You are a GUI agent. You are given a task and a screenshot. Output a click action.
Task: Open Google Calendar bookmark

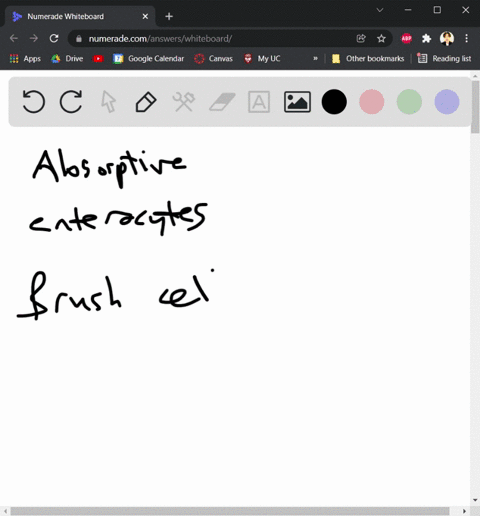pyautogui.click(x=148, y=59)
